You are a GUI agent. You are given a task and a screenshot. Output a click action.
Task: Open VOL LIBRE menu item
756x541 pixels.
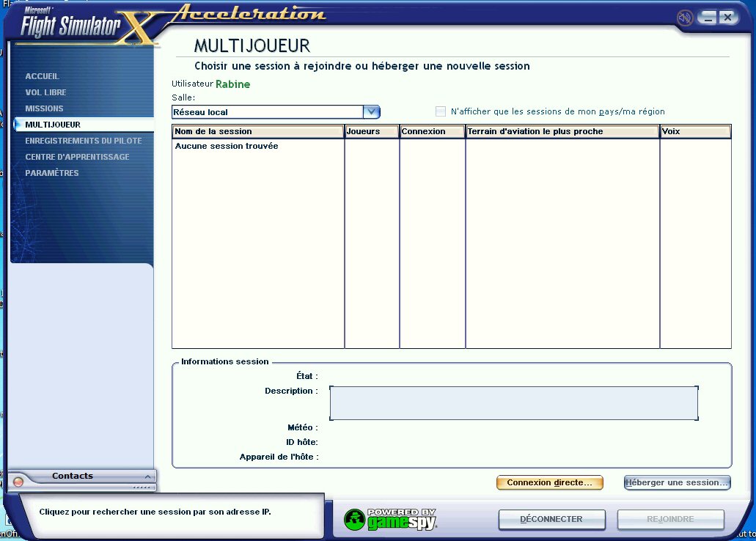coord(45,92)
